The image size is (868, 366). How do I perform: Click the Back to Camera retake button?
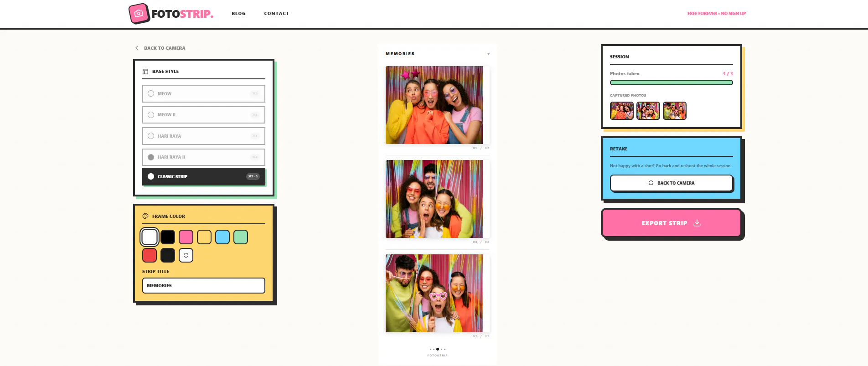pos(671,183)
